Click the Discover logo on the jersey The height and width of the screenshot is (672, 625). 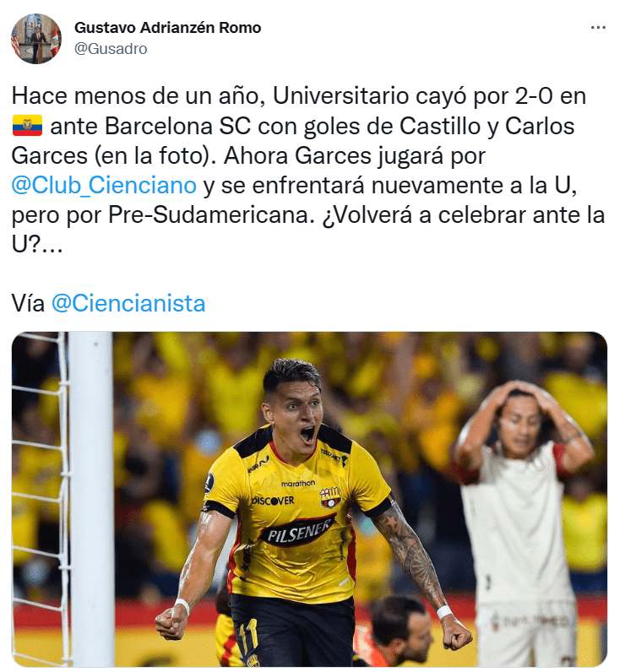pos(273,500)
